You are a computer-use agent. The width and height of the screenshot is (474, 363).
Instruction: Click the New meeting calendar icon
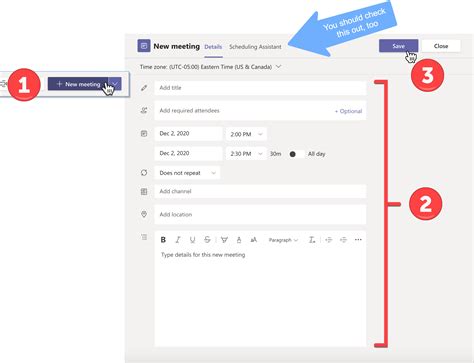[144, 46]
